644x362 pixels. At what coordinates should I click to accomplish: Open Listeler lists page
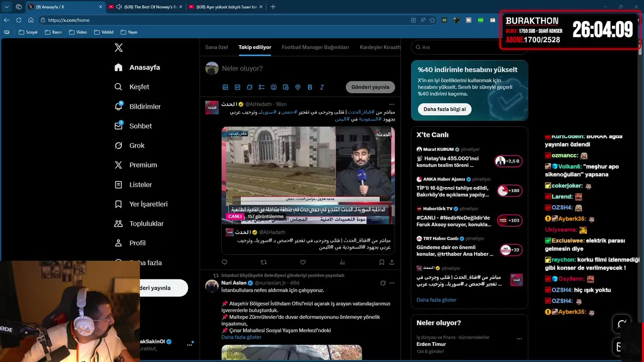(x=133, y=185)
